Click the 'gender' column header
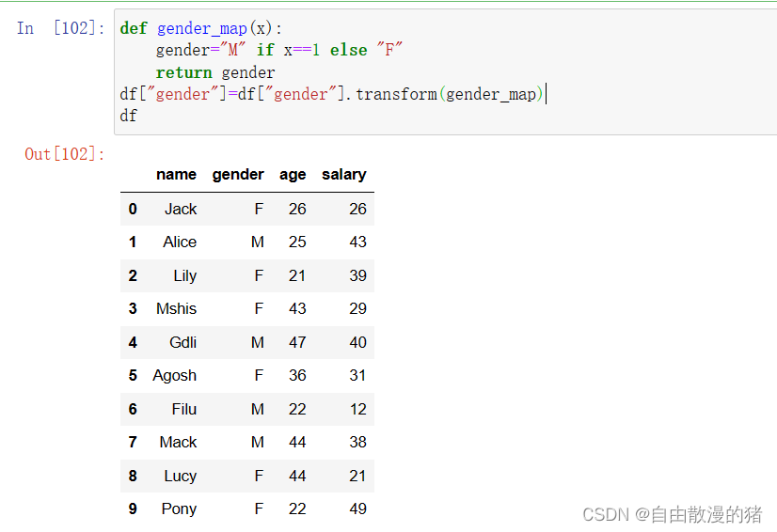Screen dimensions: 777x532 click(238, 175)
